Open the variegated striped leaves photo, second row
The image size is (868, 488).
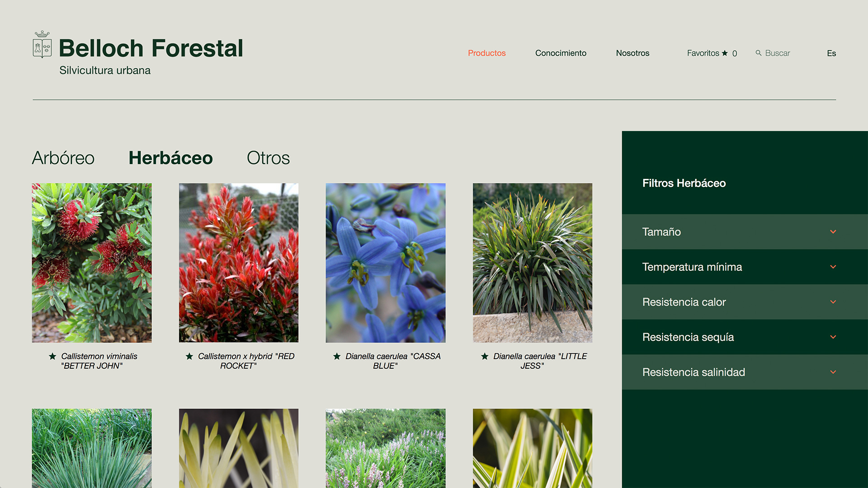[x=533, y=448]
